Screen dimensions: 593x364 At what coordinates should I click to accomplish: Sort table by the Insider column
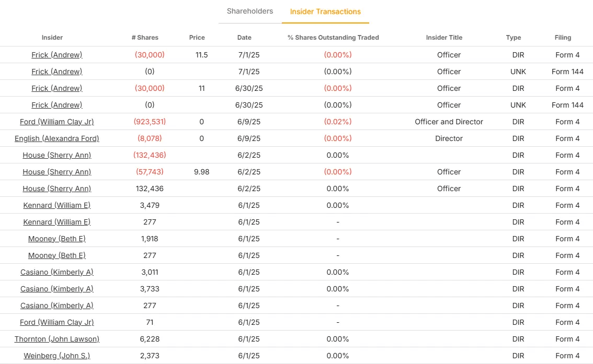(52, 38)
